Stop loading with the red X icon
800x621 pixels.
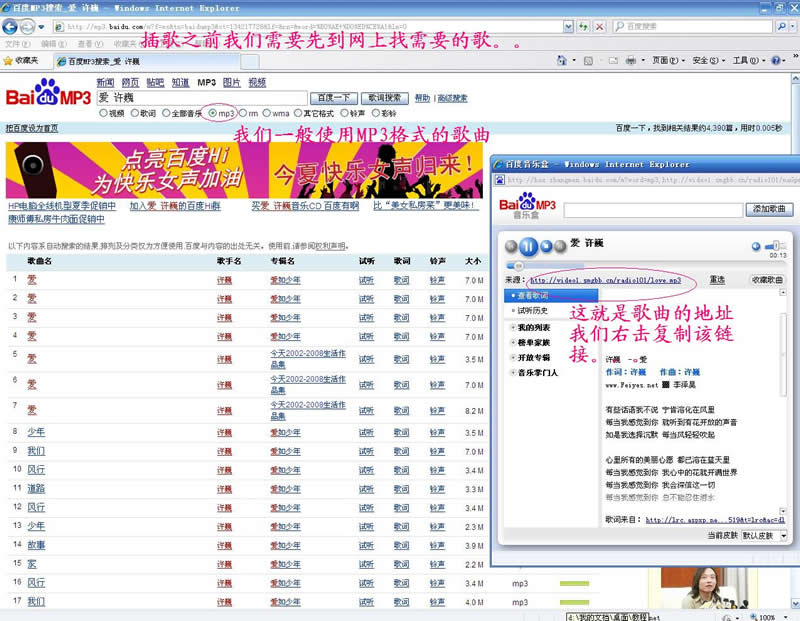coord(600,27)
